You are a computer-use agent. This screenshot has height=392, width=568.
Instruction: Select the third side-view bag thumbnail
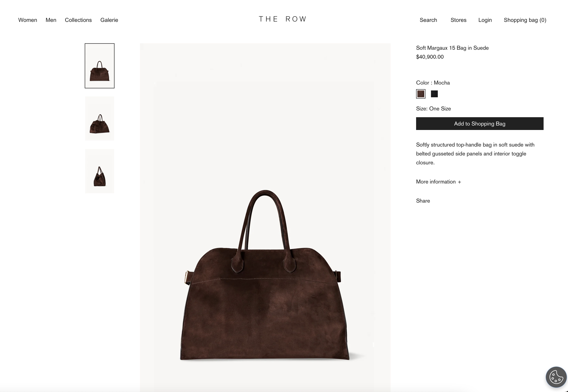click(100, 171)
